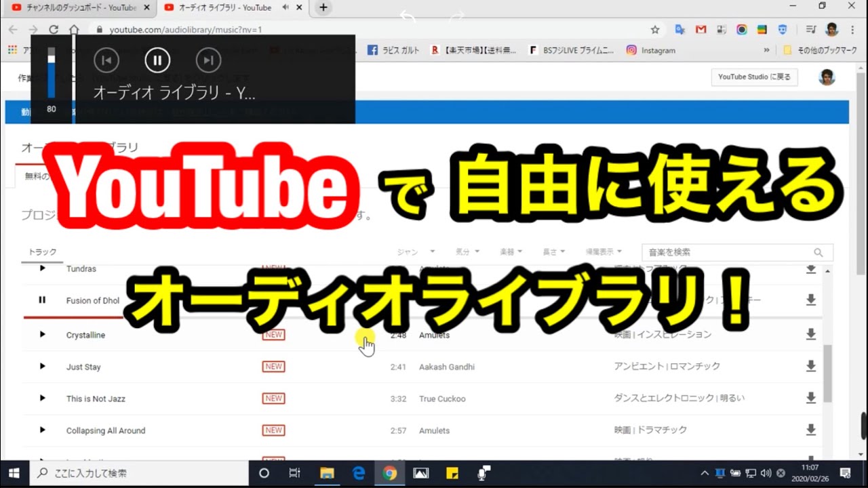The width and height of the screenshot is (868, 488).
Task: Click the YouTube Studio に戻る button
Action: tap(754, 77)
